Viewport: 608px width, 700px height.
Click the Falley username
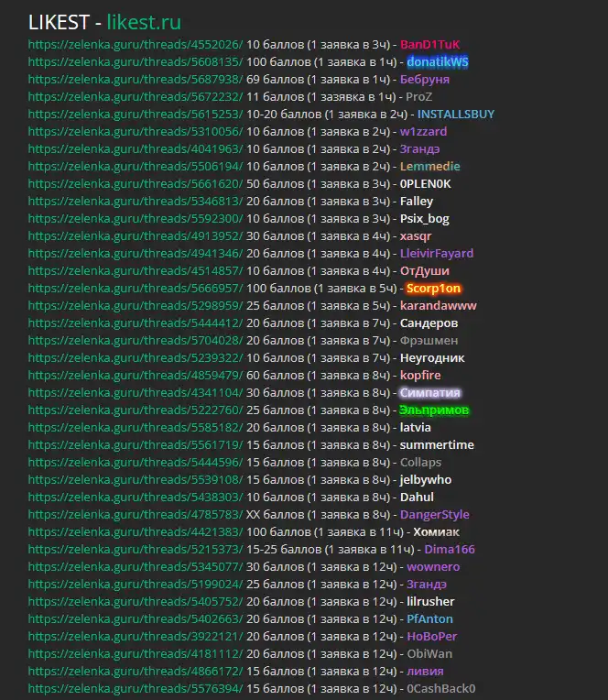[417, 202]
